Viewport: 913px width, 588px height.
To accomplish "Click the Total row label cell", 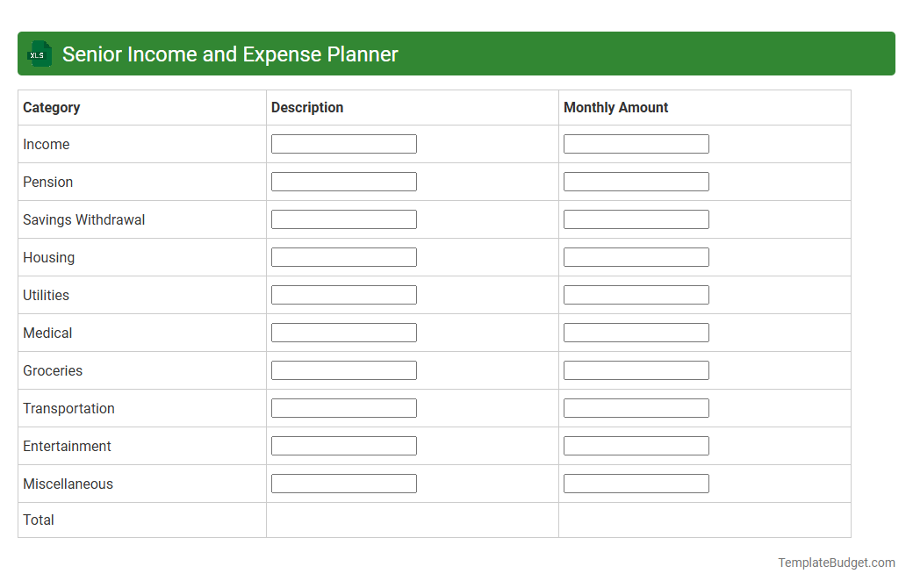I will [x=39, y=520].
